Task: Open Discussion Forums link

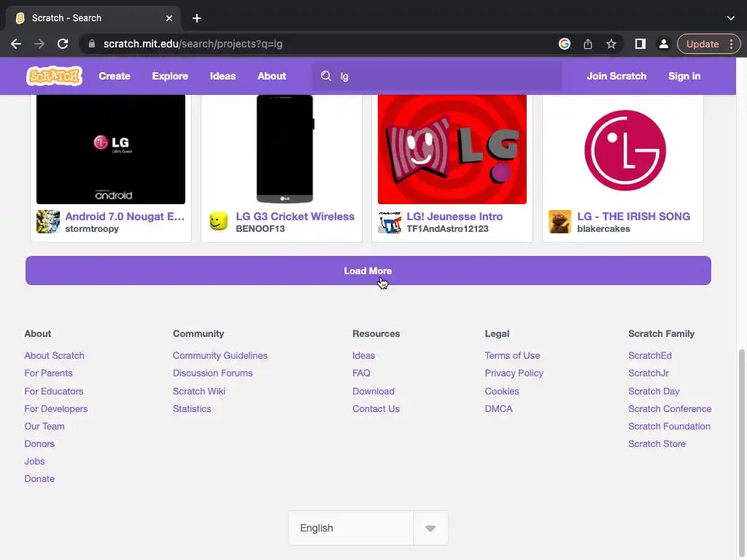Action: (212, 373)
